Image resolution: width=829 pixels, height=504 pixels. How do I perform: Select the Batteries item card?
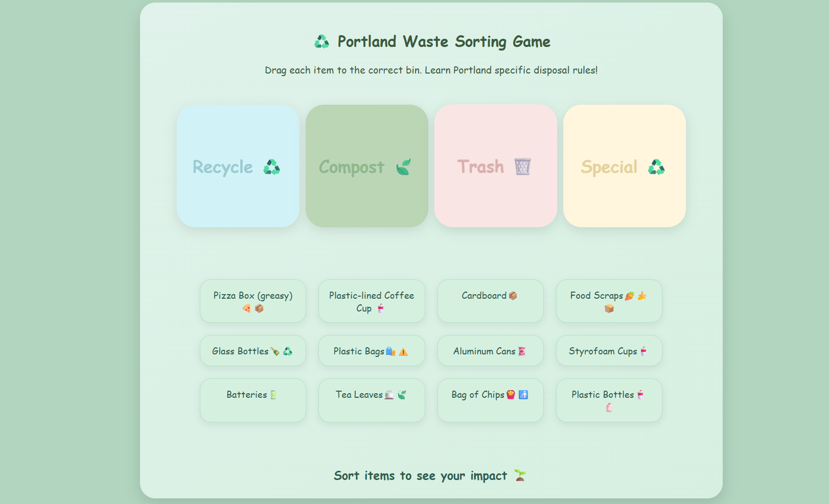[253, 400]
